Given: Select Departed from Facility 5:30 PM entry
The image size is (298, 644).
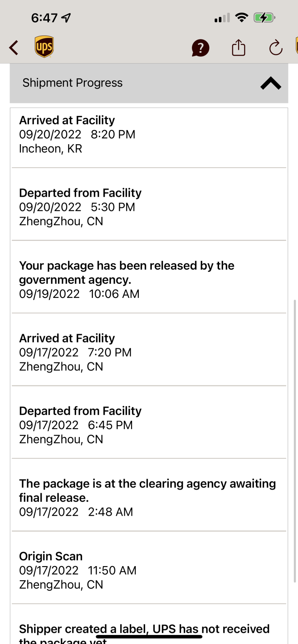Looking at the screenshot, I should click(x=149, y=204).
